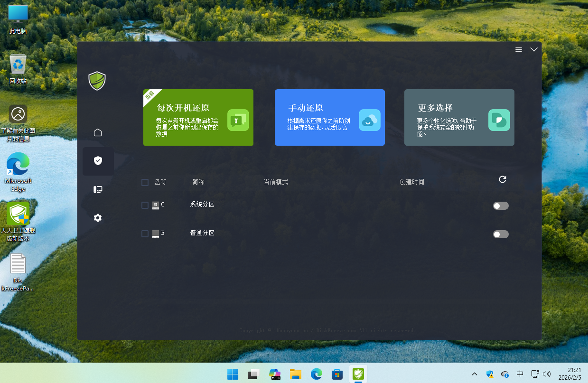The width and height of the screenshot is (588, 383).
Task: Open File Explorer from taskbar
Action: click(x=296, y=374)
